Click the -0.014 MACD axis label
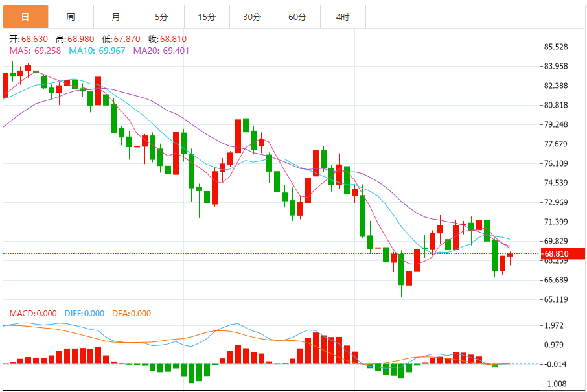The height and width of the screenshot is (392, 587). pyautogui.click(x=555, y=364)
